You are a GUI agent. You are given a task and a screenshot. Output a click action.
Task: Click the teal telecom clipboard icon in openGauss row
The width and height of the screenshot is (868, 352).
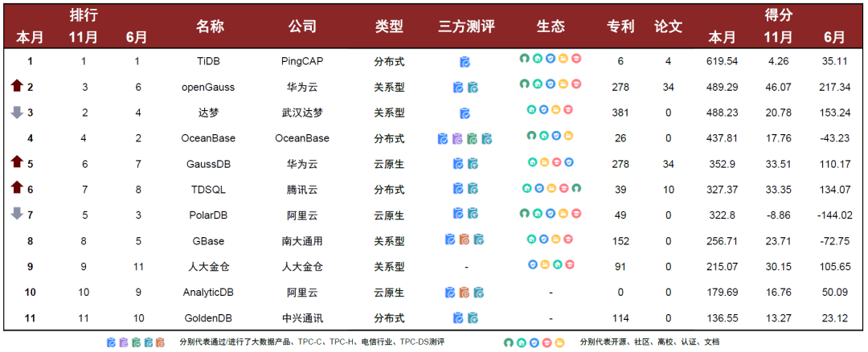tap(473, 88)
